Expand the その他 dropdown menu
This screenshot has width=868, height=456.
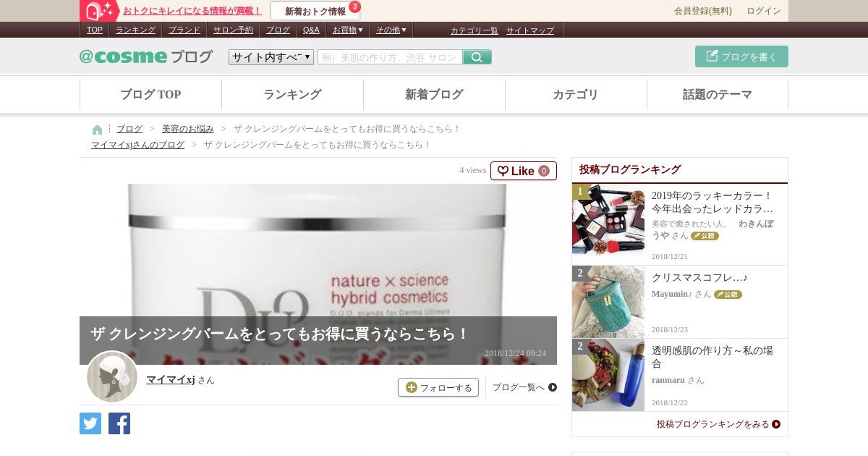click(x=391, y=30)
